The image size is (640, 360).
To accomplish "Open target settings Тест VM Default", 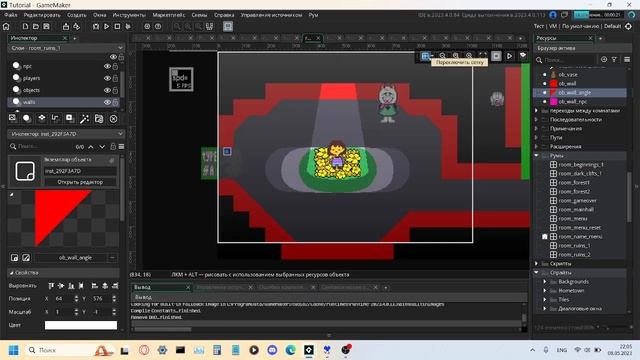I will tap(577, 26).
